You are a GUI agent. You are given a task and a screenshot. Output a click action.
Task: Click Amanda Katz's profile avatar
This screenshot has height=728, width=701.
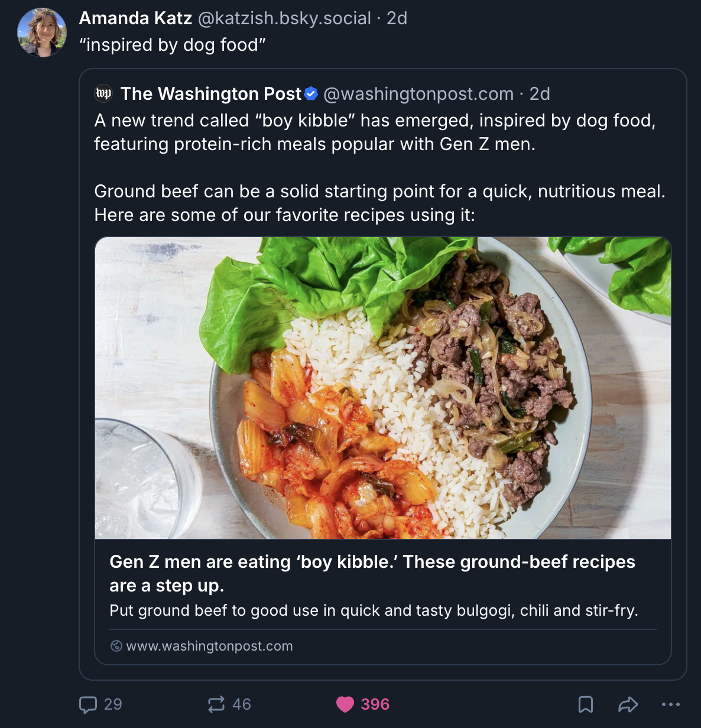(42, 32)
